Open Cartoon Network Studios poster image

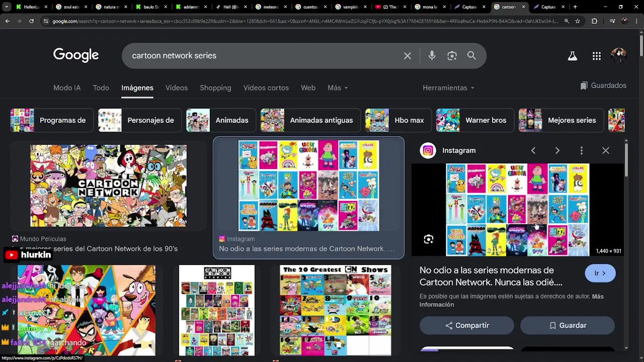217,310
